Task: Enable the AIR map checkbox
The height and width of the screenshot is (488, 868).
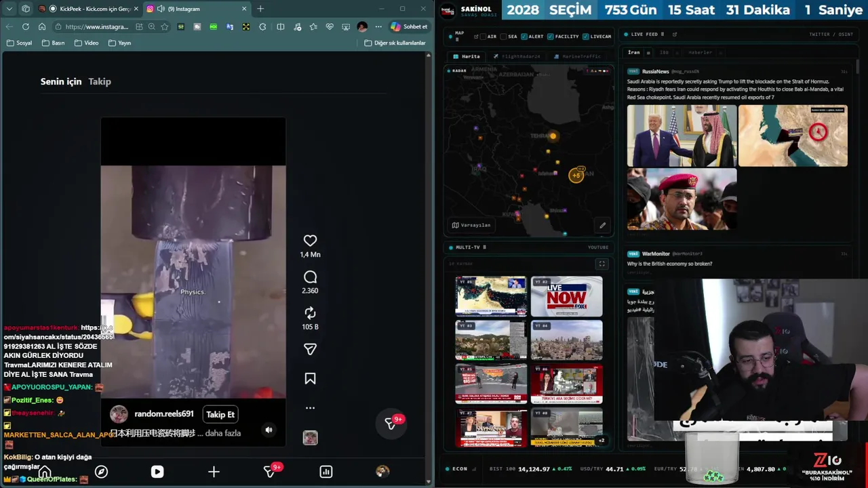Action: pyautogui.click(x=485, y=37)
